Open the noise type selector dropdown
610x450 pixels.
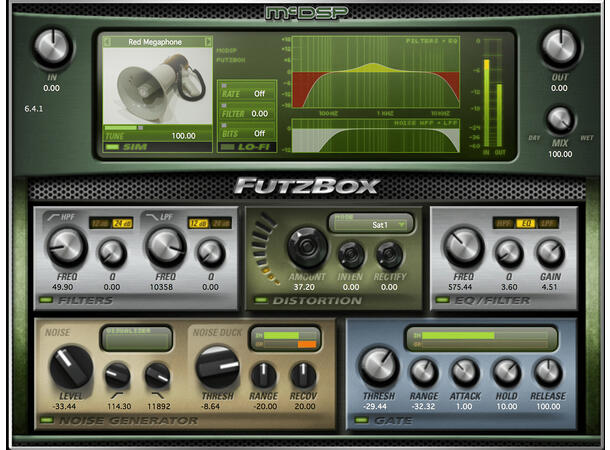point(136,338)
